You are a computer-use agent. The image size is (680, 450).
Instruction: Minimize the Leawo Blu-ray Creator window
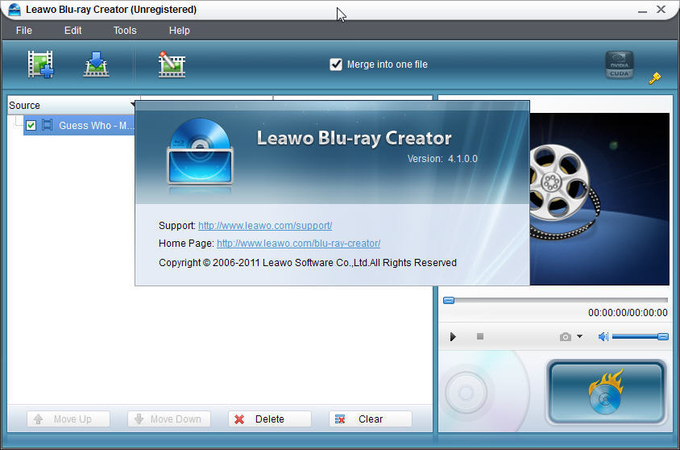pyautogui.click(x=642, y=10)
